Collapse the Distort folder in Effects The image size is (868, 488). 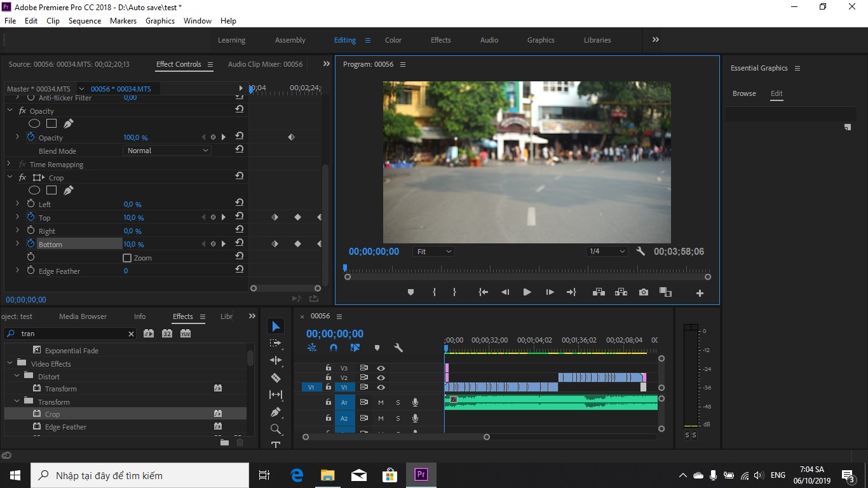coord(17,376)
